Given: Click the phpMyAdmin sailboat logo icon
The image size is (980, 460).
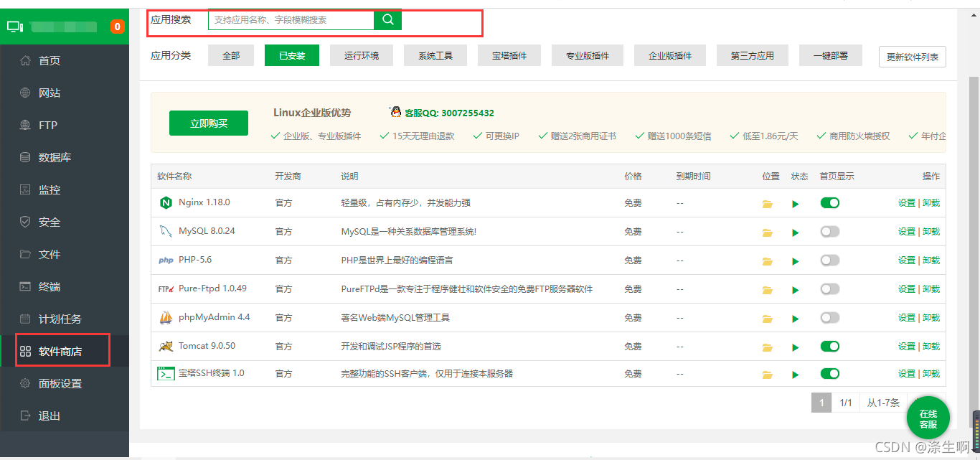Looking at the screenshot, I should 166,317.
